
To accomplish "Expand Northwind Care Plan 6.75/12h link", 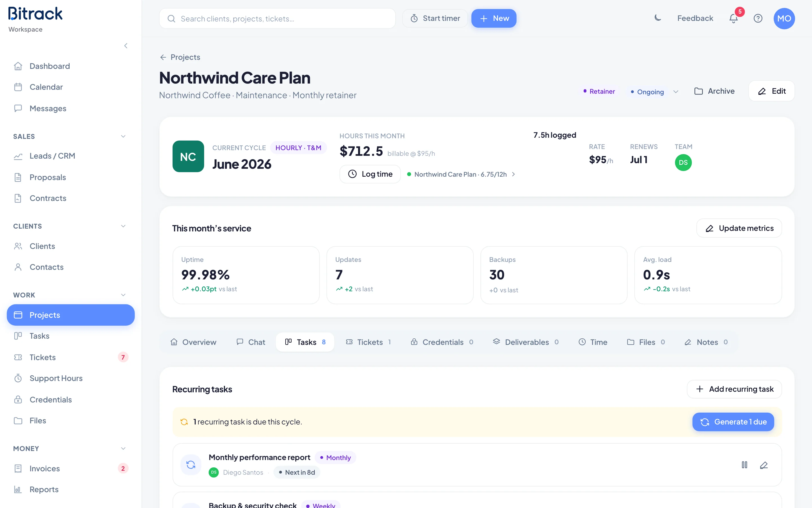I will coord(461,174).
